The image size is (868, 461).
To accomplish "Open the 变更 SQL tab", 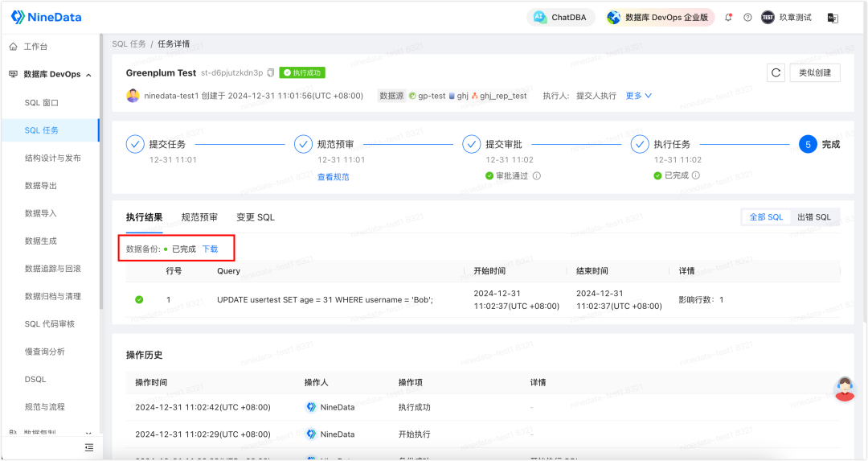I will (x=255, y=217).
